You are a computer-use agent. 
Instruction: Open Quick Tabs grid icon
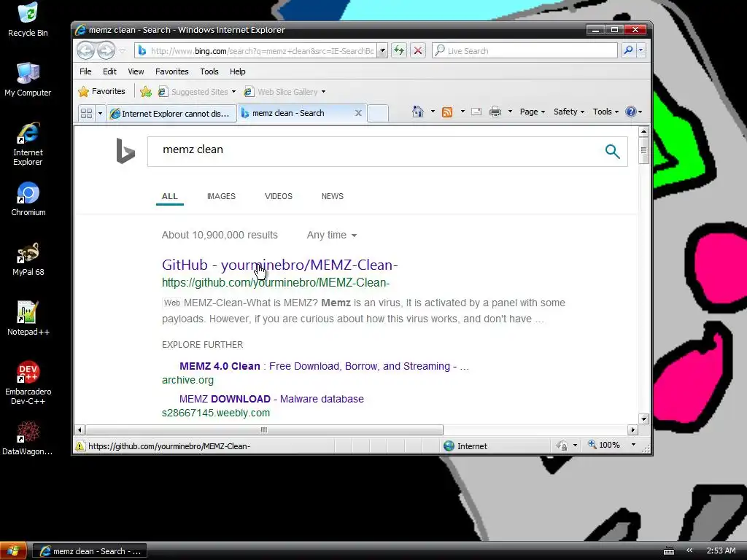pos(86,113)
